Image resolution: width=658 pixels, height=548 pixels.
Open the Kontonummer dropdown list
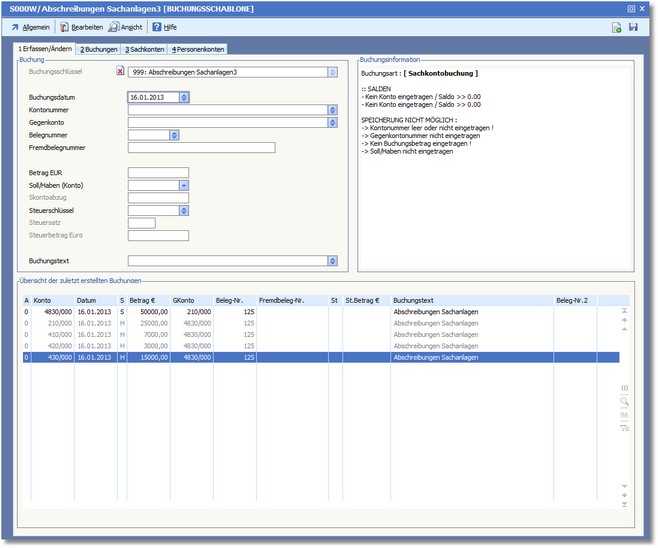[332, 110]
